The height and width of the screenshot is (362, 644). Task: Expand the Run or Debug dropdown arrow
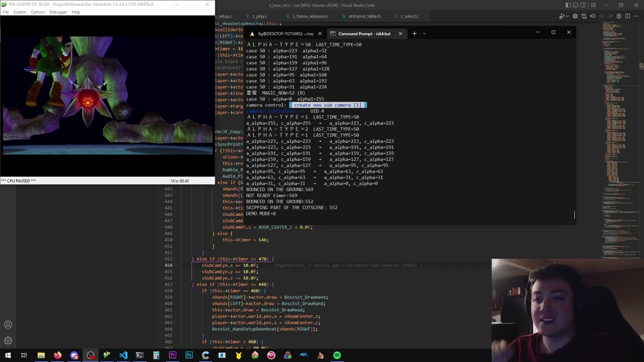568,16
